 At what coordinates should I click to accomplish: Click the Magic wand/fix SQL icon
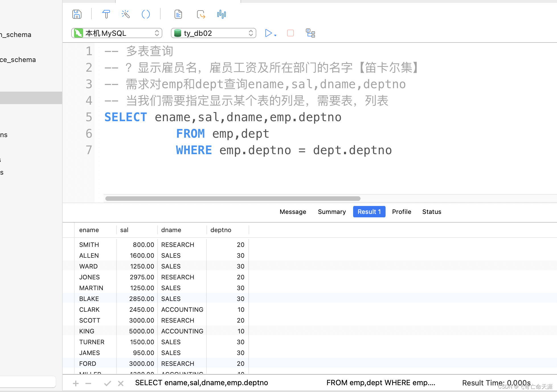click(126, 14)
